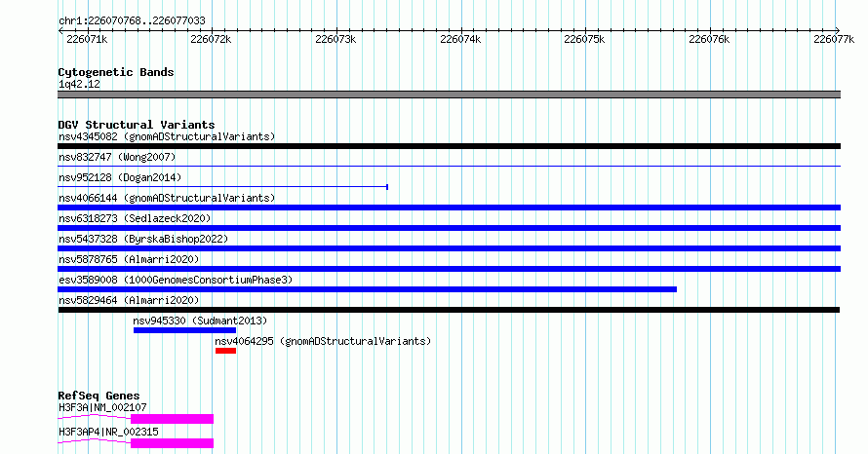This screenshot has height=454, width=868.
Task: Click the thin nsv952128 line feature
Action: (x=222, y=187)
